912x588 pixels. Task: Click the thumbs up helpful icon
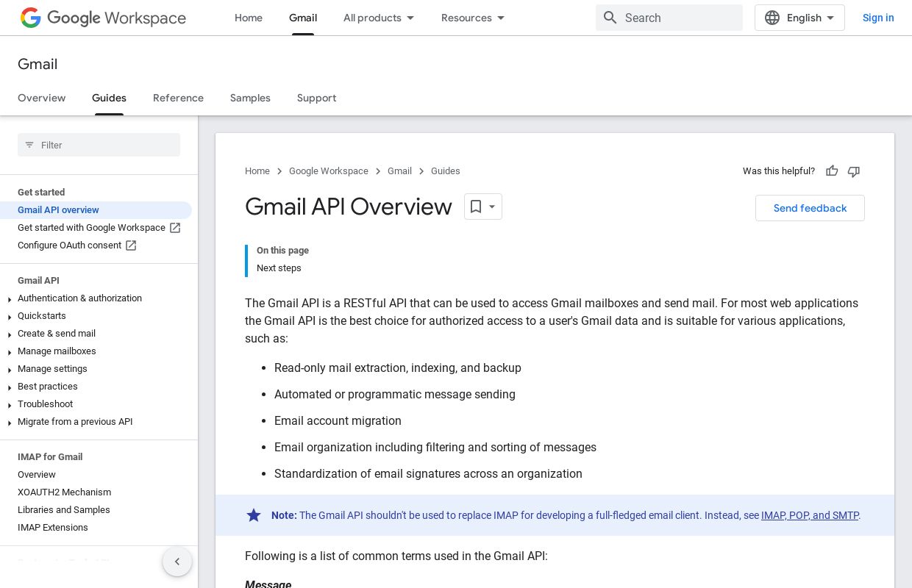pyautogui.click(x=832, y=171)
